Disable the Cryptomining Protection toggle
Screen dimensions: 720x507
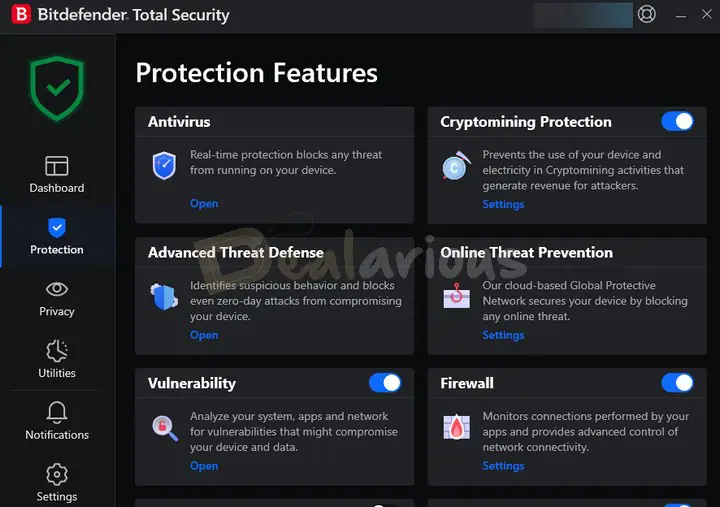pos(677,121)
